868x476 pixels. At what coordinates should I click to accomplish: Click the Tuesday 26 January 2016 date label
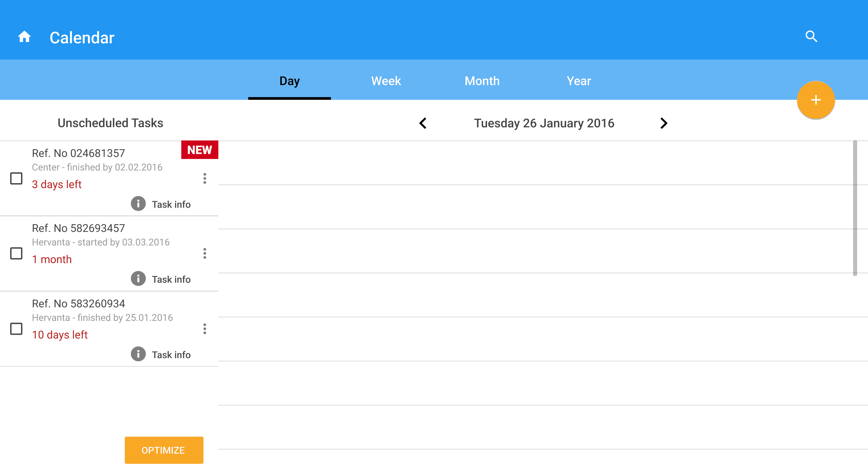[544, 123]
